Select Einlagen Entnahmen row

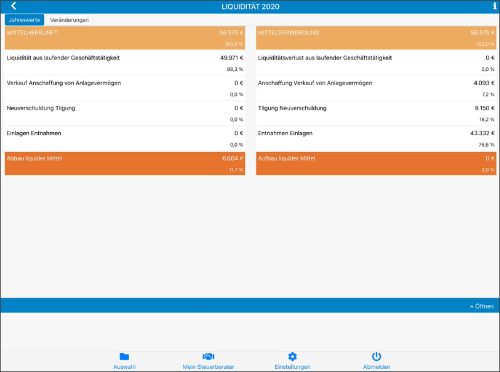[x=125, y=139]
